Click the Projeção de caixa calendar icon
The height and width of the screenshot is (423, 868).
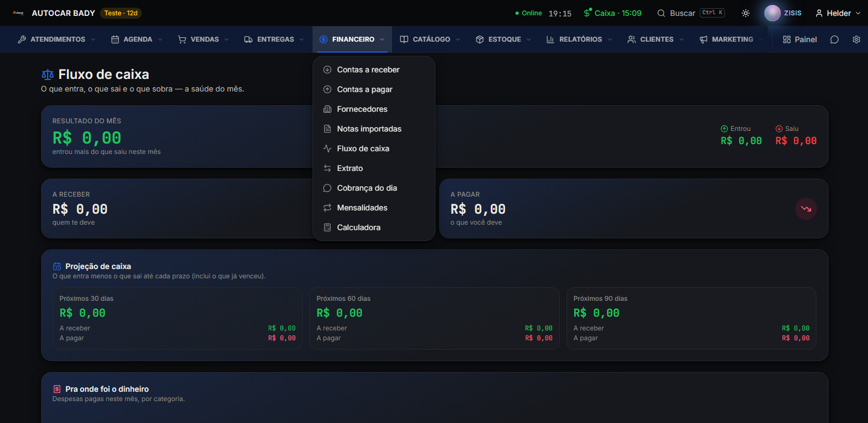[57, 266]
